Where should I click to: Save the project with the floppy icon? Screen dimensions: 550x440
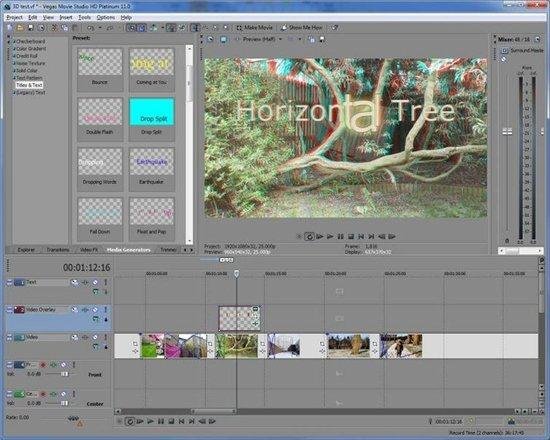[x=31, y=28]
